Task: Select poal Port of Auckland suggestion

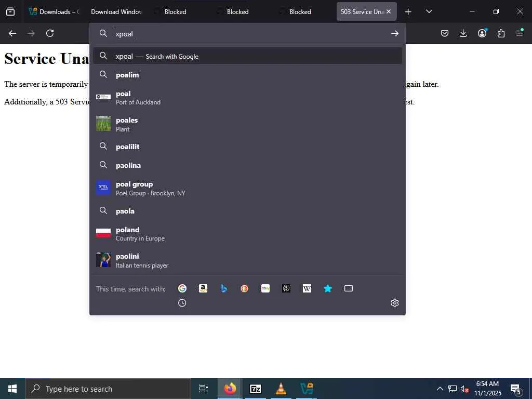Action: click(248, 98)
